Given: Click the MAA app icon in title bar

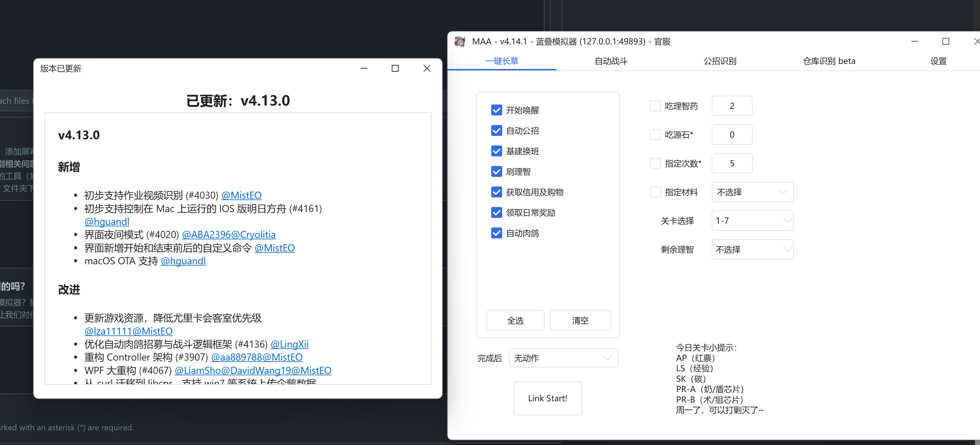Looking at the screenshot, I should click(459, 41).
